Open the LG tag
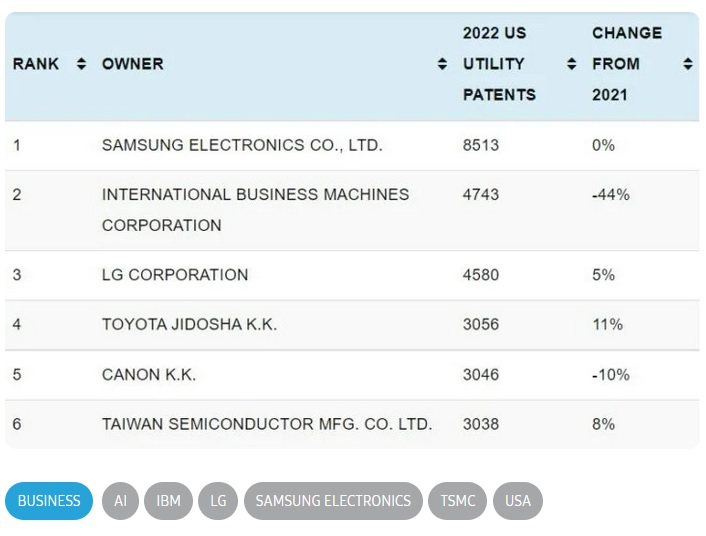Screen dimensions: 706x536 pyautogui.click(x=218, y=501)
